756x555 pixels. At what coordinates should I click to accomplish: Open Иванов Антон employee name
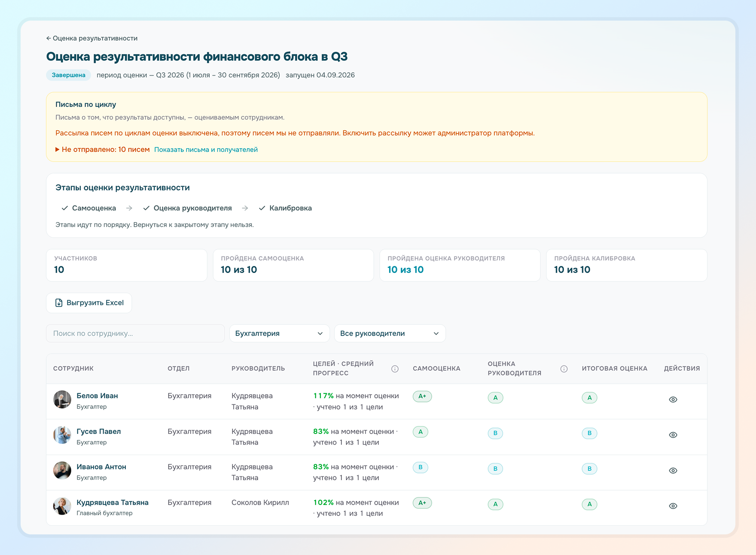tap(101, 467)
